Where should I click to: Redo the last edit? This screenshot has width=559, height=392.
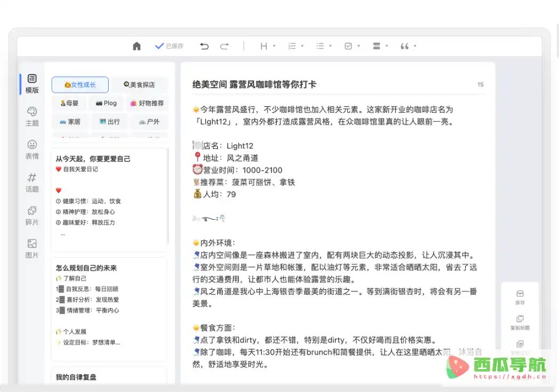pos(224,46)
